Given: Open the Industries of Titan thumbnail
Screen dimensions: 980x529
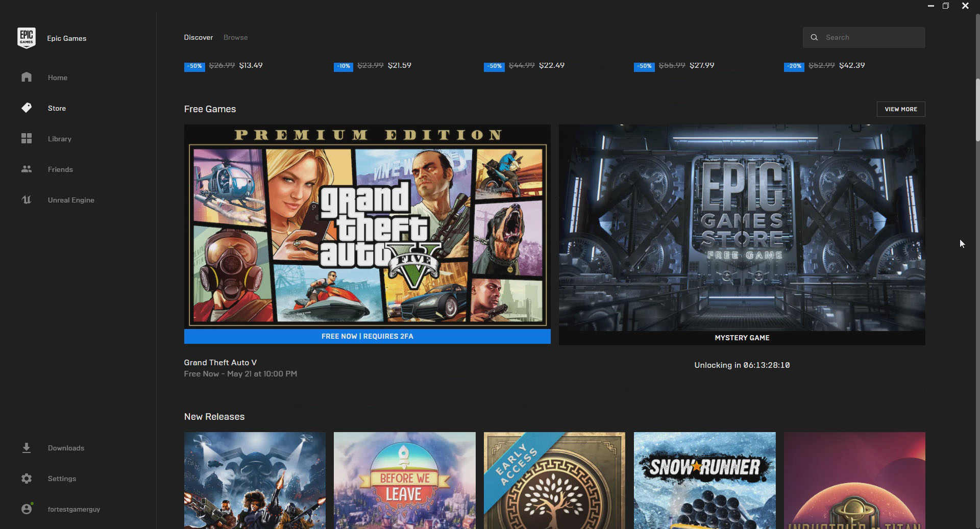Looking at the screenshot, I should [854, 481].
